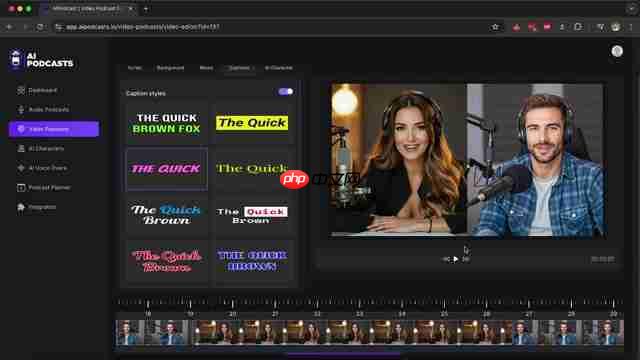Choose boxed pink Quick caption style

(252, 215)
